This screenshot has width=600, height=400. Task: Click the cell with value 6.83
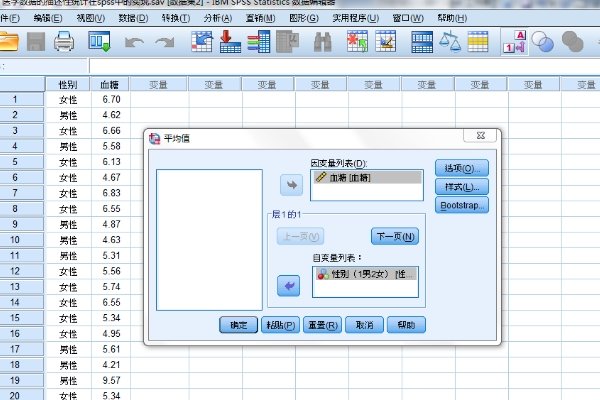pos(111,193)
